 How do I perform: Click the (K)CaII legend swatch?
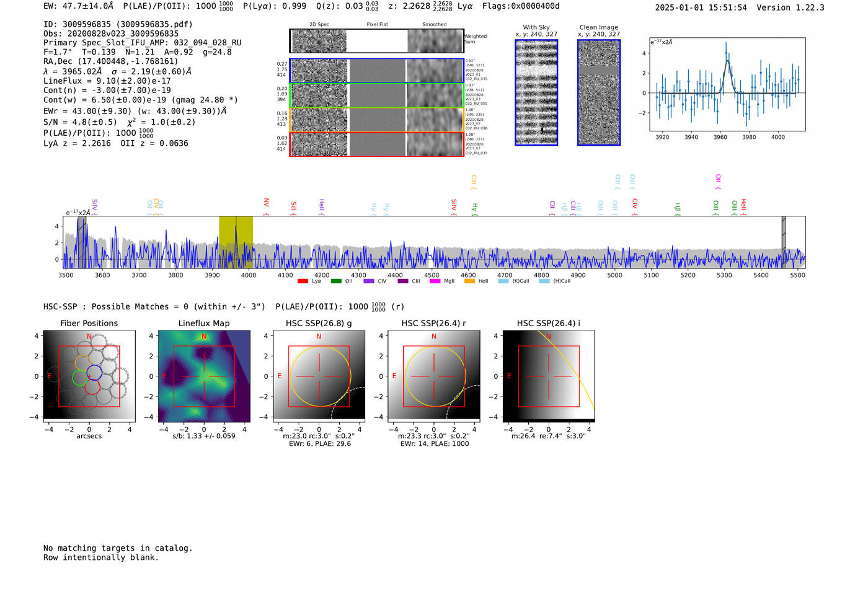[x=503, y=281]
